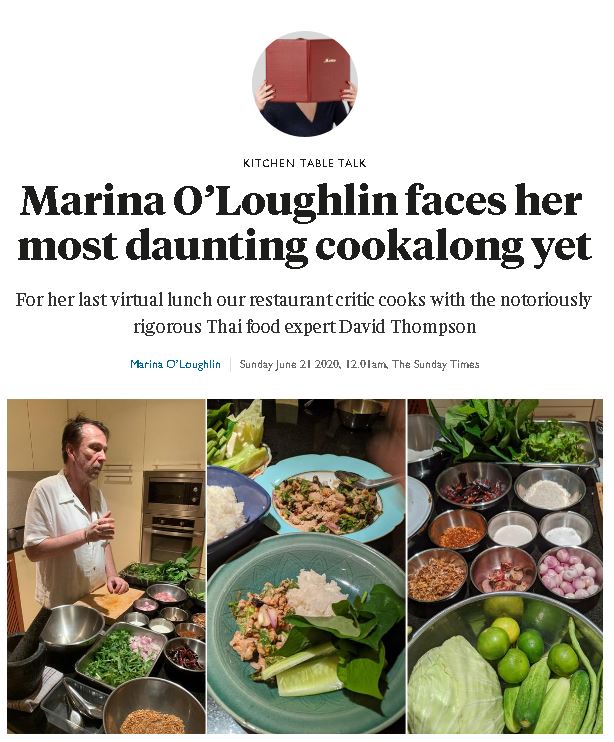Viewport: 614px width, 742px height.
Task: Open the middle photo of plated larb
Action: (306, 566)
